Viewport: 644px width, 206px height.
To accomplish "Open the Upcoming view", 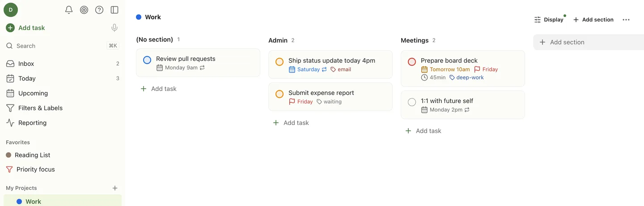I will tap(63, 93).
